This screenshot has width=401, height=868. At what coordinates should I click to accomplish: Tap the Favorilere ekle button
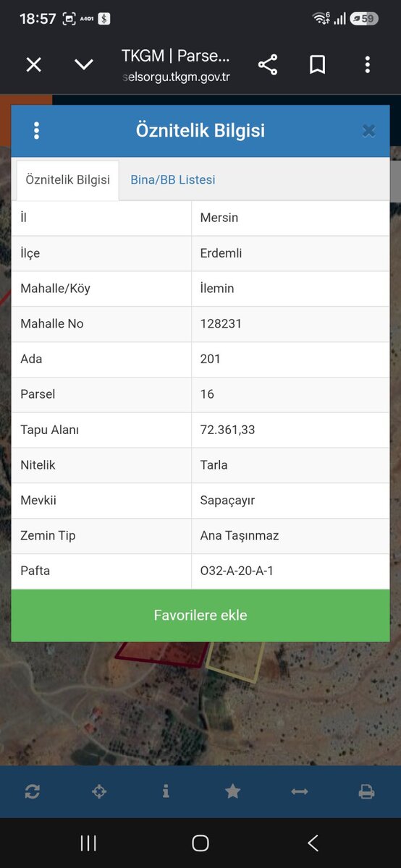(x=200, y=616)
